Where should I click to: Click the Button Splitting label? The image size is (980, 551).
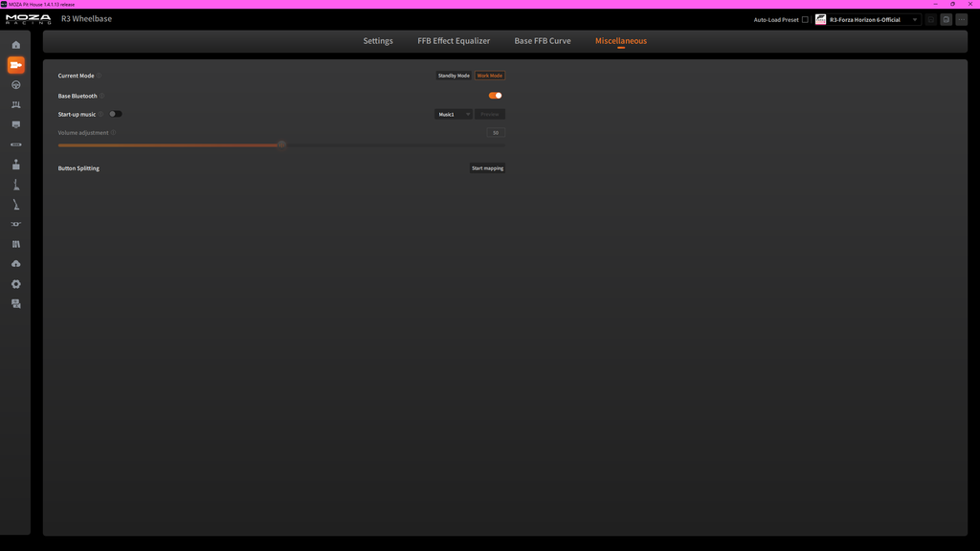click(78, 168)
